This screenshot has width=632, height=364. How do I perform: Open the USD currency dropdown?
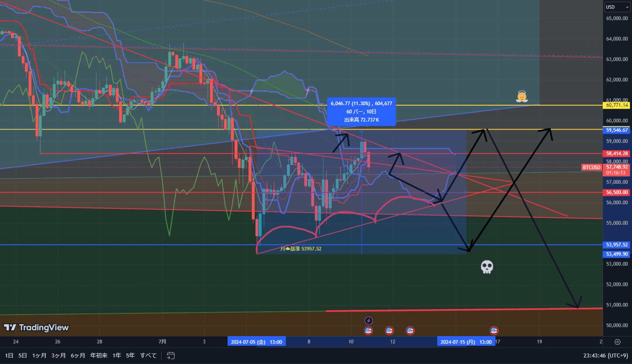617,7
